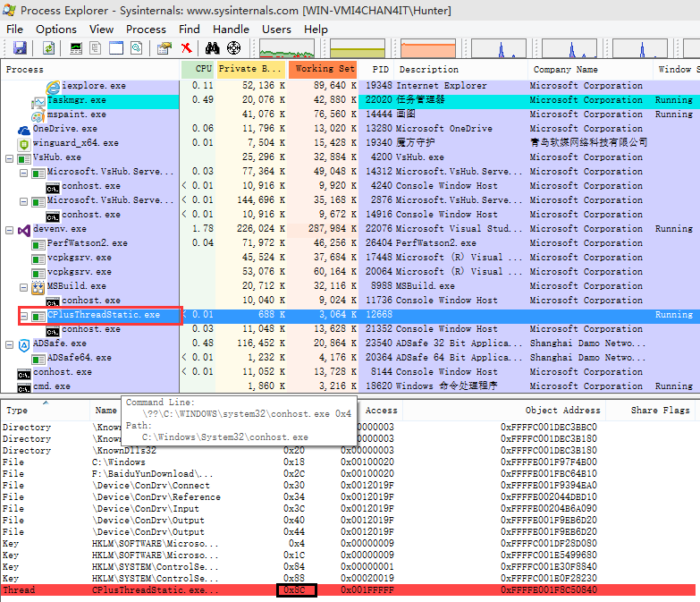The height and width of the screenshot is (602, 700).
Task: Collapse the CPlusThreadStatic.exe tree node
Action: pyautogui.click(x=24, y=316)
